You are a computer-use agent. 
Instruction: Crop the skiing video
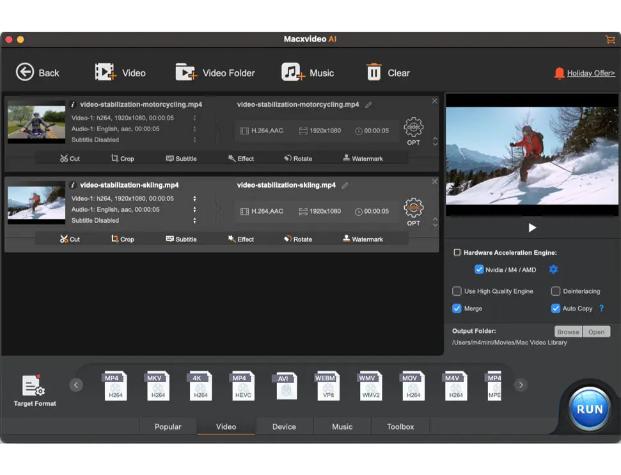(x=122, y=239)
